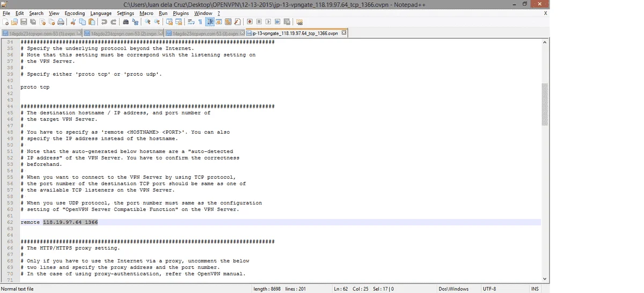Screen dimensions: 644x293
Task: Close the 14sgdo23-tcpvpn.com-53 (3).ovpn tab
Action: pyautogui.click(x=243, y=33)
